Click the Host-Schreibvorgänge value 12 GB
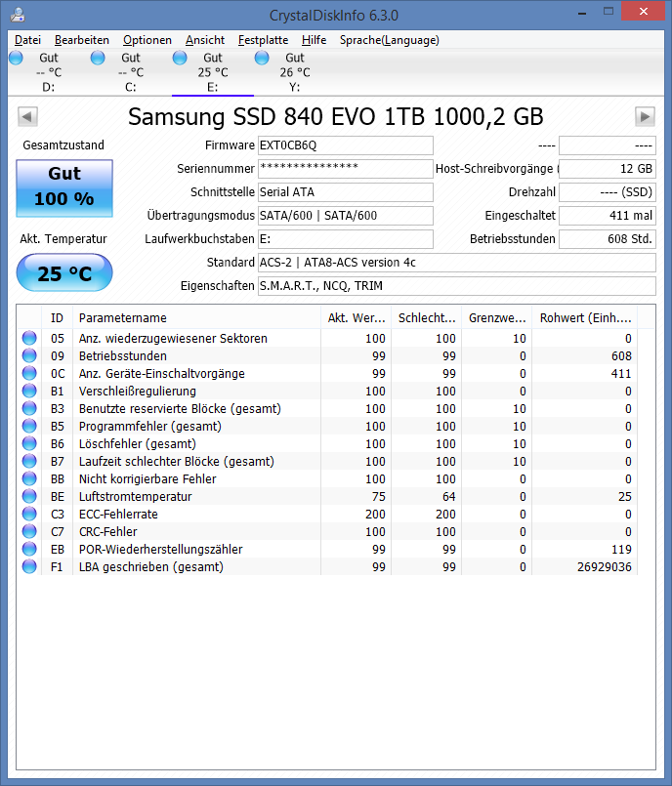Screen dimensions: 672x786 coord(608,169)
